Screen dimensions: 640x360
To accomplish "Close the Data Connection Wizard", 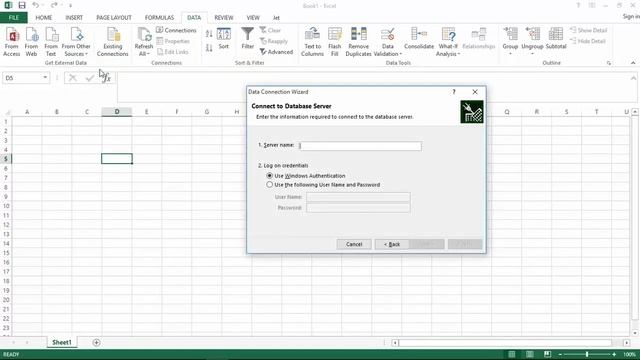I will 475,92.
